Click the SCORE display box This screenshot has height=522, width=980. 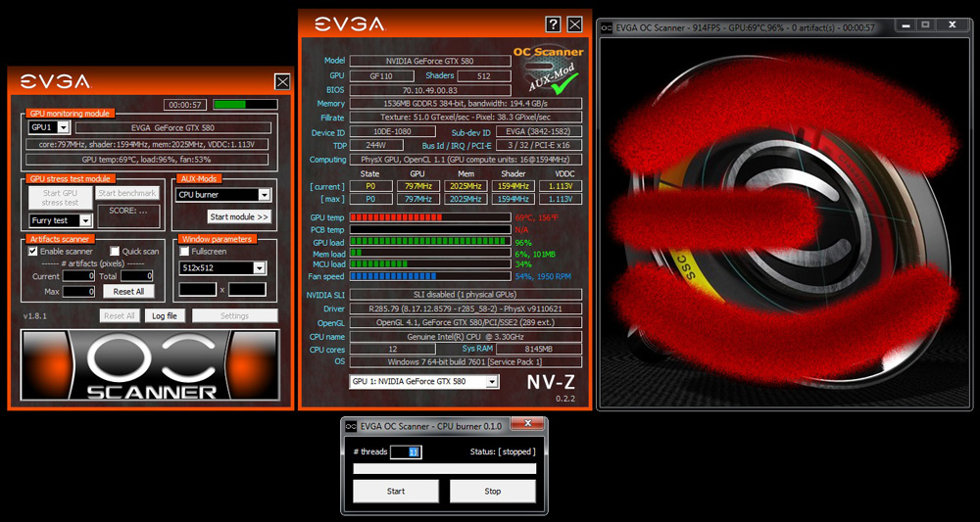pyautogui.click(x=127, y=216)
